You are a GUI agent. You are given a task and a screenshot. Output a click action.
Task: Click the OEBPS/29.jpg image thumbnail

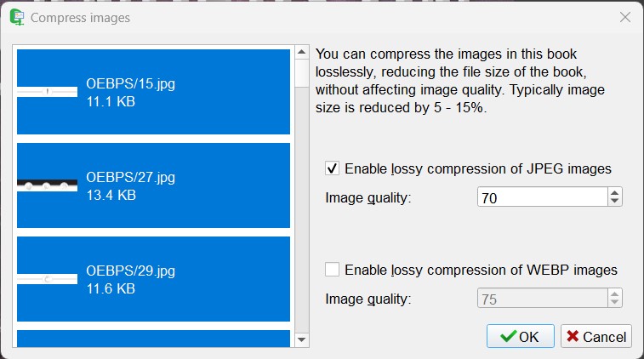pos(48,279)
